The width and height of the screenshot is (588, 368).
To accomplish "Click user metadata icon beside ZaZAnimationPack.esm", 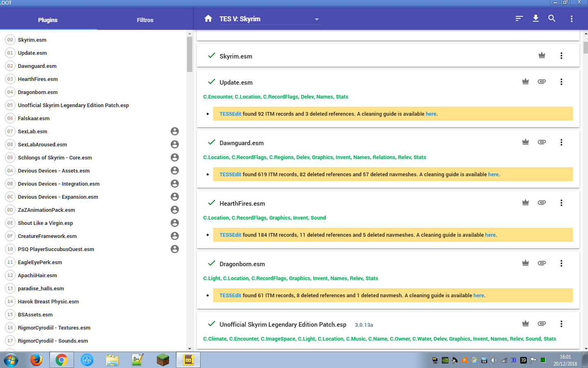I will 175,210.
